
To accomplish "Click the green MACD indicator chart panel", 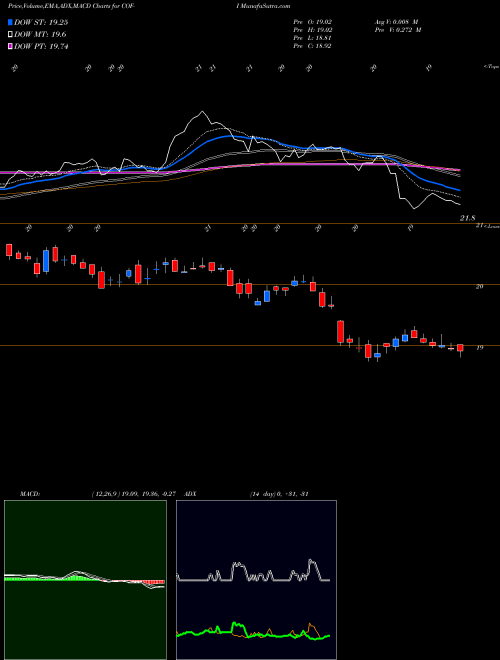I will [85, 580].
